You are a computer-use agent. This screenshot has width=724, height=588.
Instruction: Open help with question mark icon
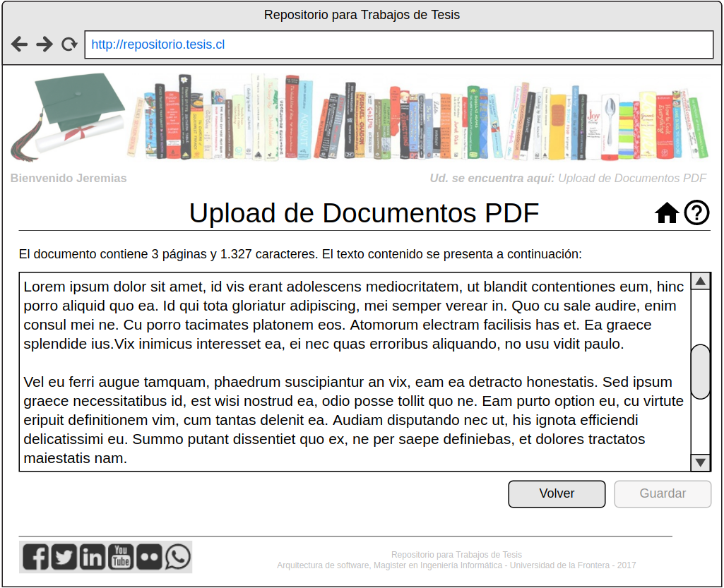tap(696, 212)
